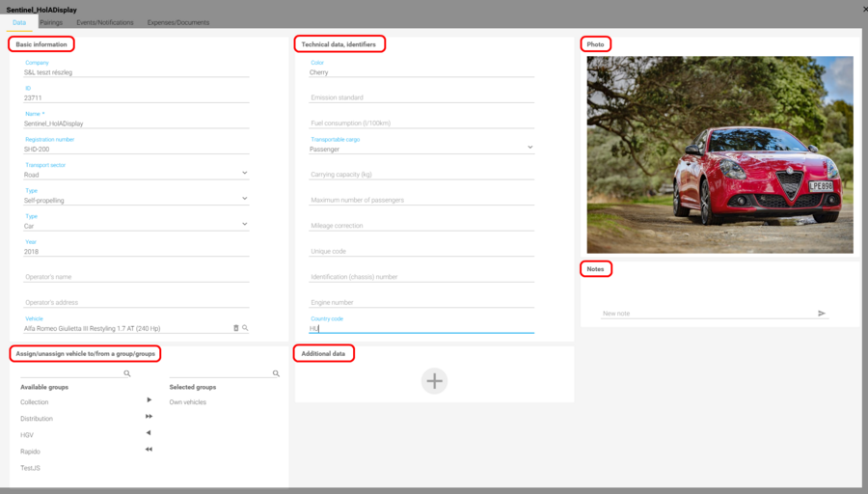Switch to the Data tab
The height and width of the screenshot is (494, 868).
pyautogui.click(x=19, y=23)
